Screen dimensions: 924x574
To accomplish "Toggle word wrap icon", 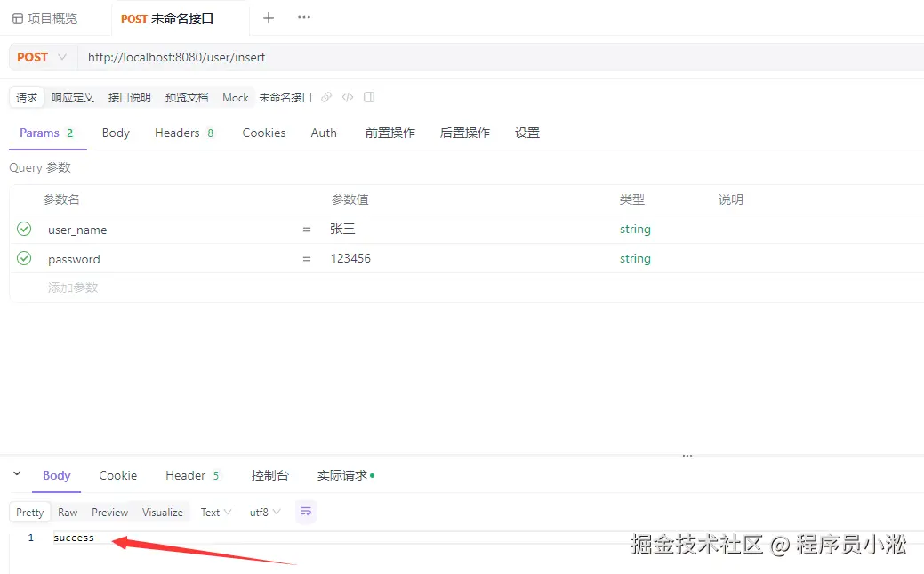I will tap(305, 512).
